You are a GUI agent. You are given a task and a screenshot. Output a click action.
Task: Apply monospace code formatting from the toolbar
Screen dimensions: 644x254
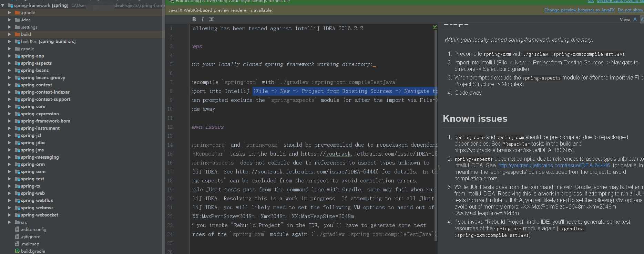click(x=211, y=19)
